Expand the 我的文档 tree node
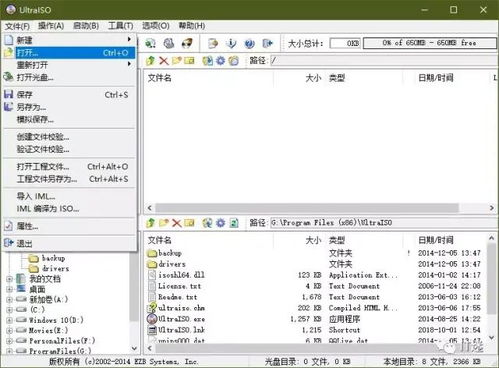499x368 pixels. (x=9, y=279)
